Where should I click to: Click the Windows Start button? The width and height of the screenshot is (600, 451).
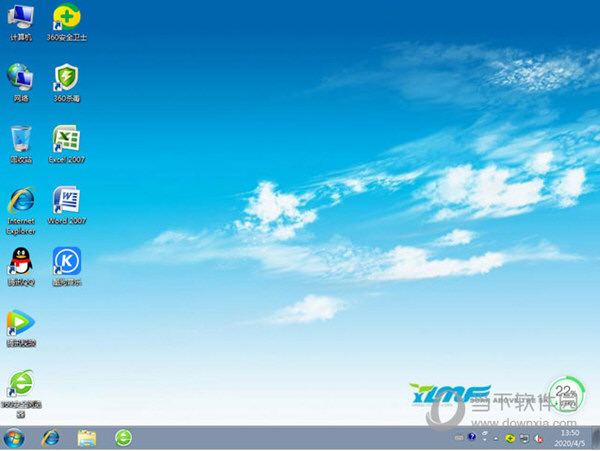(14, 438)
